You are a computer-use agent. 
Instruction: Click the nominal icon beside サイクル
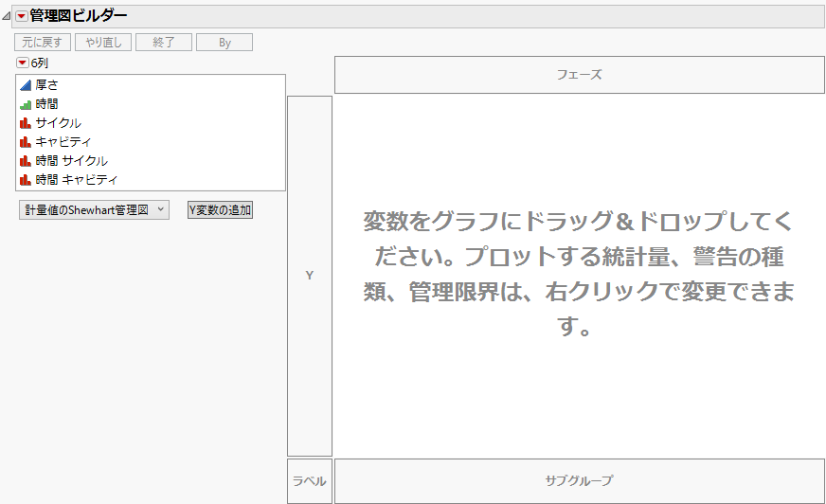(x=26, y=123)
